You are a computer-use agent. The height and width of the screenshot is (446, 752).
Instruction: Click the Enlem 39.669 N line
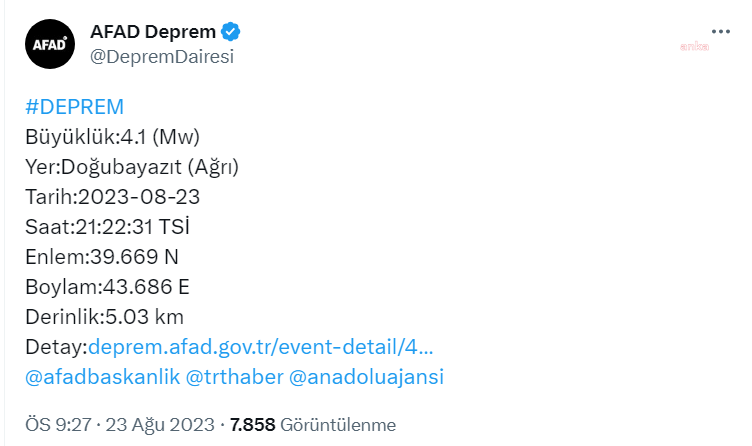[108, 258]
